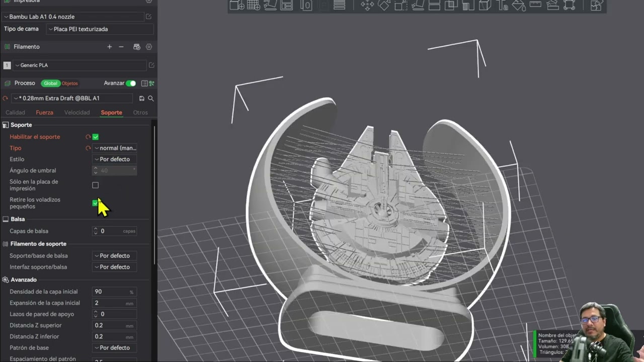The width and height of the screenshot is (644, 362).
Task: Select the Rotate tool
Action: coord(384,6)
